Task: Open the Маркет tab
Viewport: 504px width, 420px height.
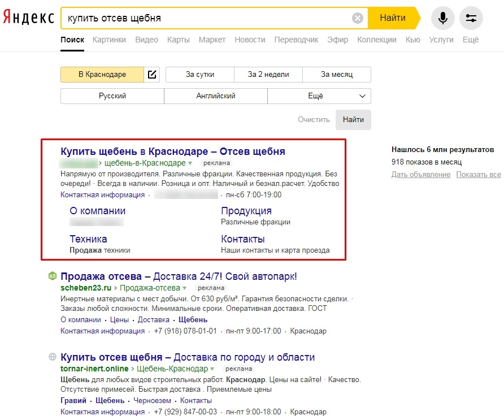Action: pyautogui.click(x=212, y=40)
